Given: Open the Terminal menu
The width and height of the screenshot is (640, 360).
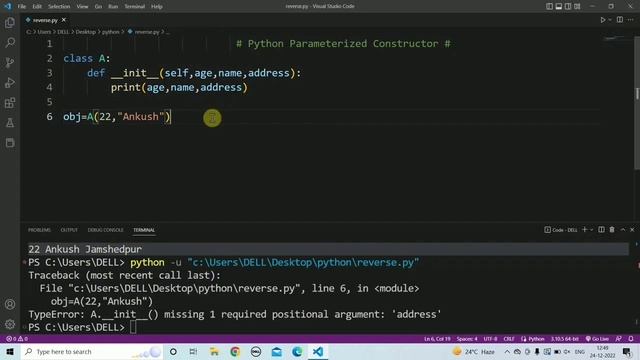Looking at the screenshot, I should [134, 7].
